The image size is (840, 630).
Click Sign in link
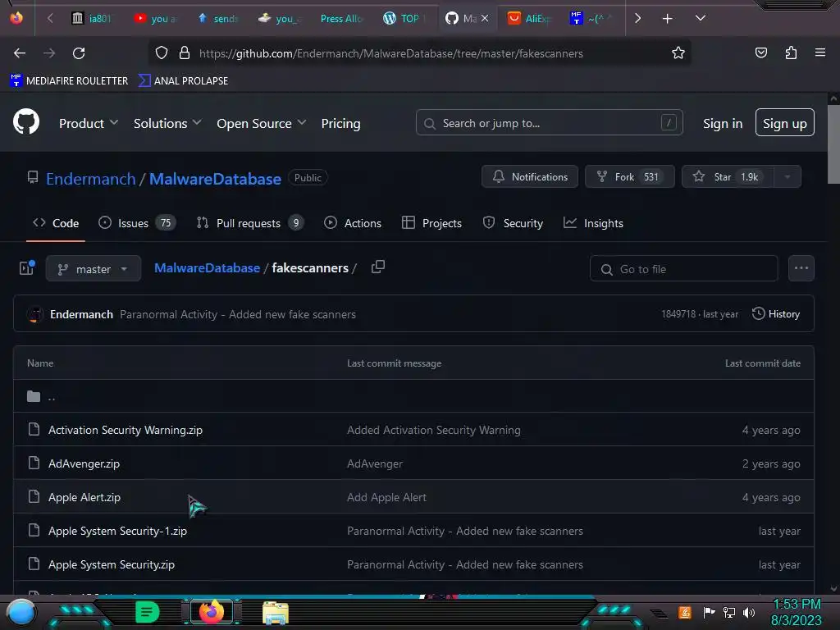pyautogui.click(x=722, y=123)
